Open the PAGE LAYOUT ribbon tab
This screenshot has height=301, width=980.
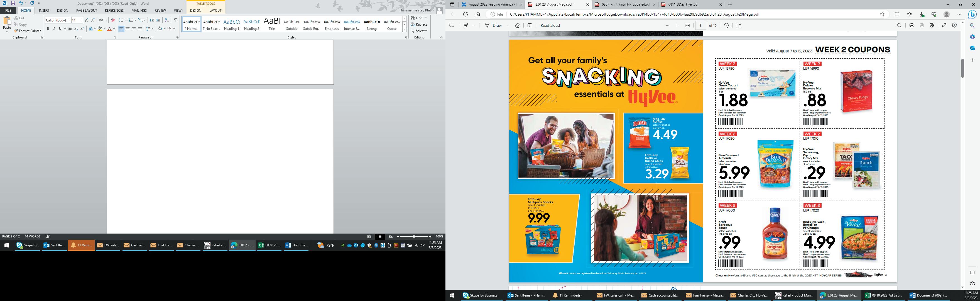pos(86,11)
